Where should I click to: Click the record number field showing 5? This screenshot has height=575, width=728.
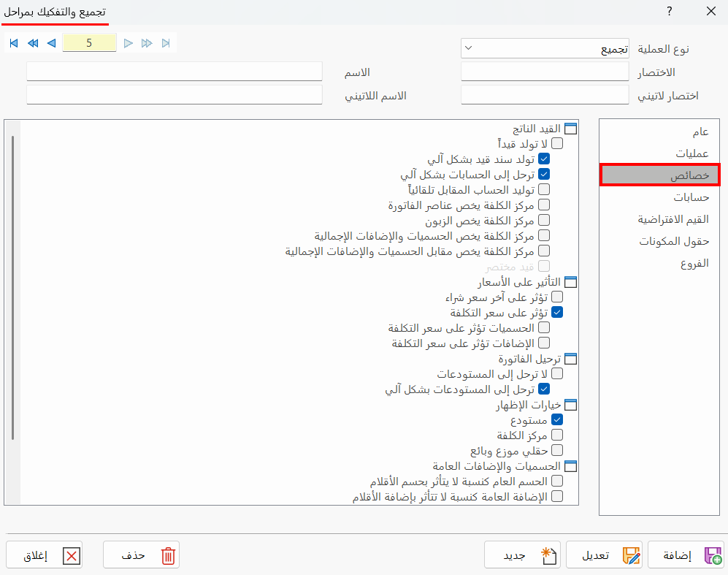(89, 43)
